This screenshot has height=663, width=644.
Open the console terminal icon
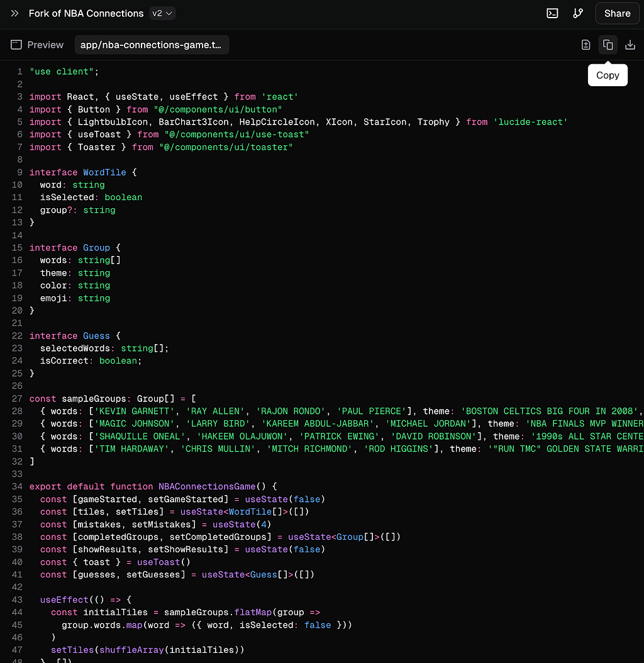coord(552,13)
